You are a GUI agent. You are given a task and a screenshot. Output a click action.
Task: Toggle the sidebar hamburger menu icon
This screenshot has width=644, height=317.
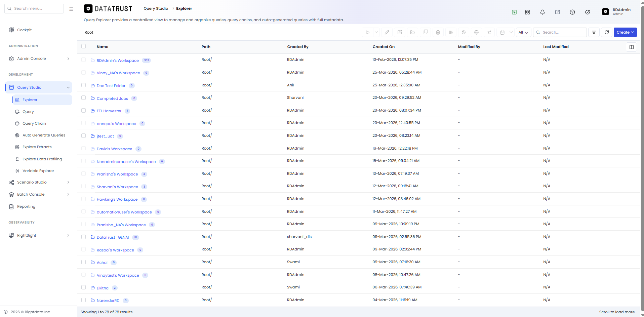71,9
